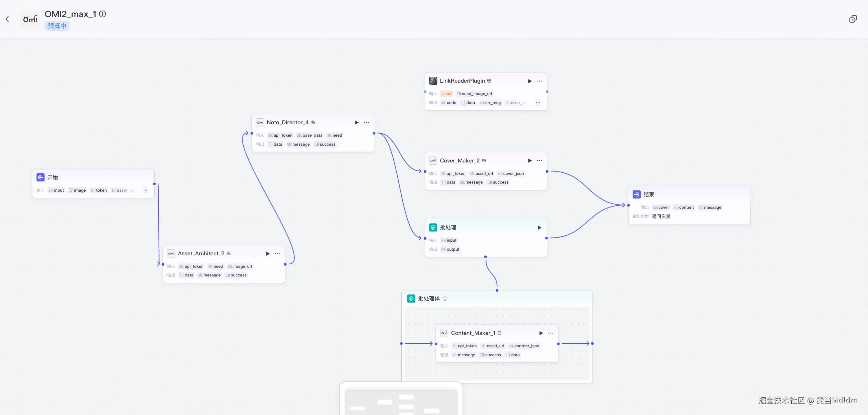Run the Cover_Maker_2 node
Screen dimensions: 868x415
click(x=530, y=161)
